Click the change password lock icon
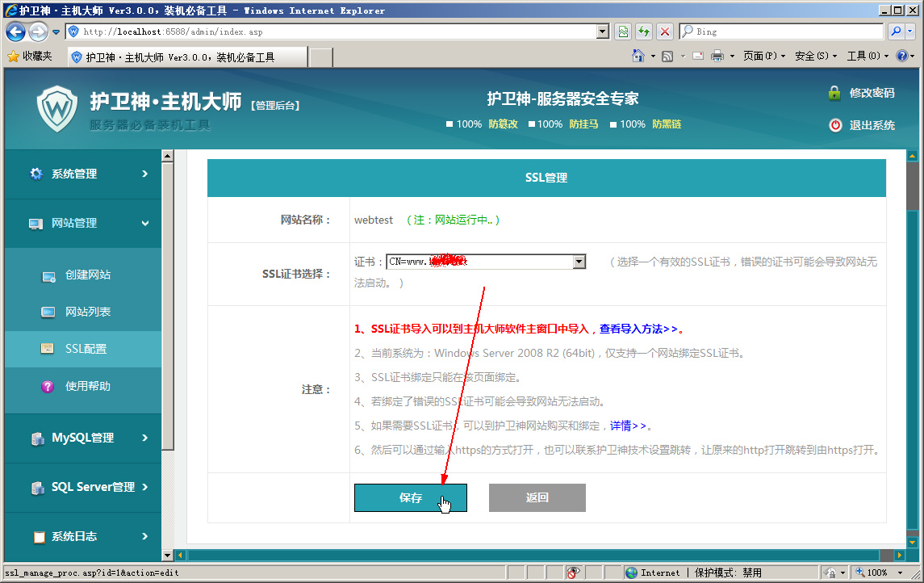924x583 pixels. (x=834, y=93)
